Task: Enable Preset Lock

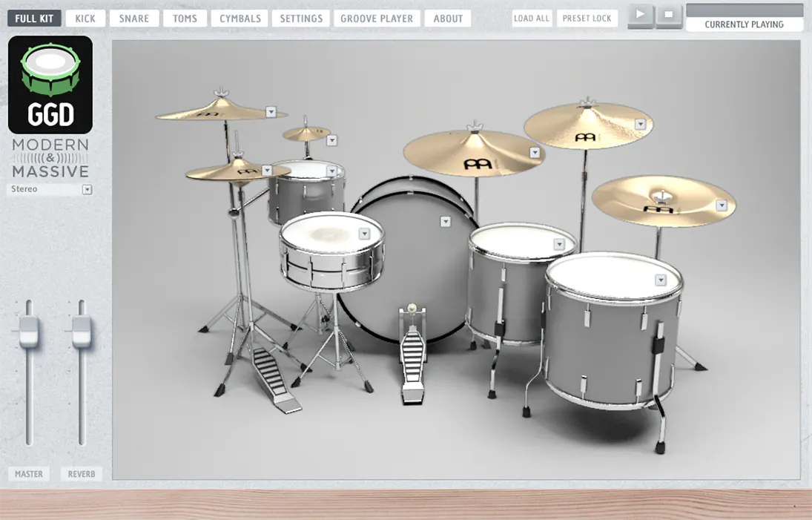Action: (587, 19)
